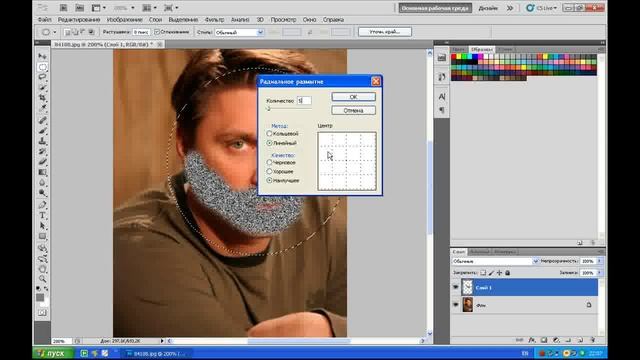Select the Healing Brush tool
Viewport: 640px width, 360px height.
42,120
